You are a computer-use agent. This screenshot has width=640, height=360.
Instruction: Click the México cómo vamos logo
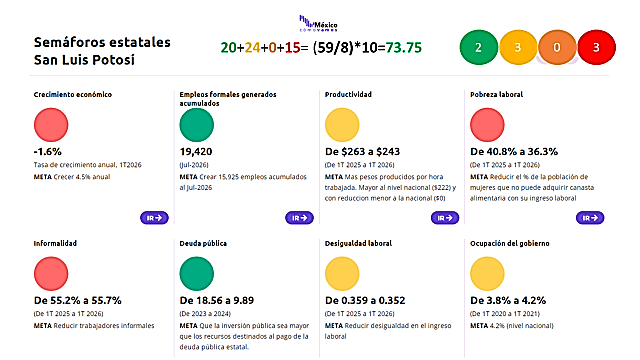coord(318,24)
